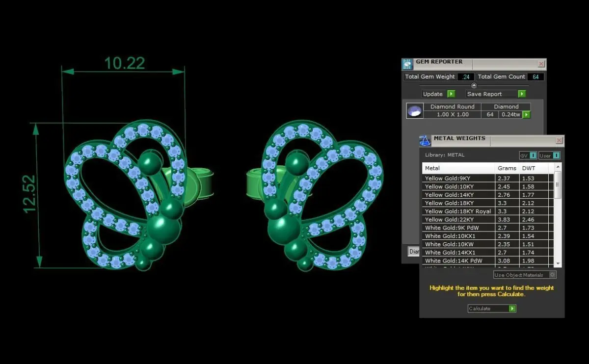Click the Total Gem Weight value field
Image resolution: width=589 pixels, height=364 pixels.
[x=465, y=77]
